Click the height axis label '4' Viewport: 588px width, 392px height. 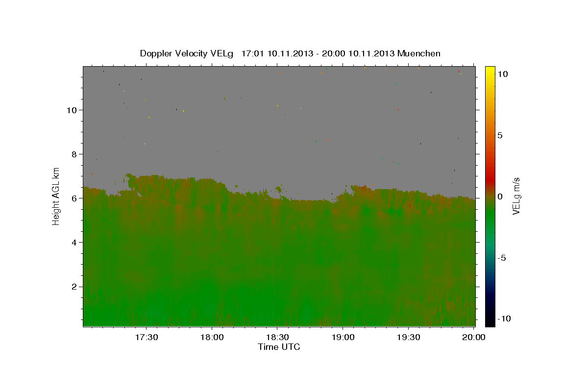click(x=74, y=242)
